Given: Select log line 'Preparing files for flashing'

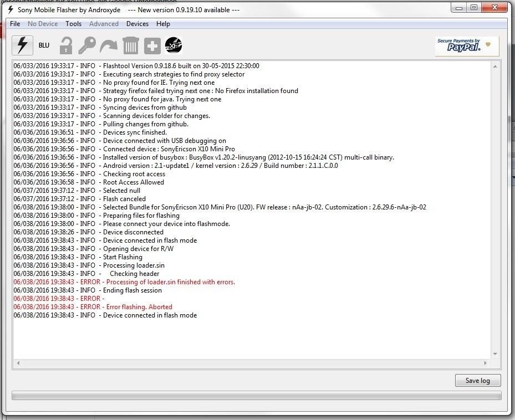Looking at the screenshot, I should 96,216.
